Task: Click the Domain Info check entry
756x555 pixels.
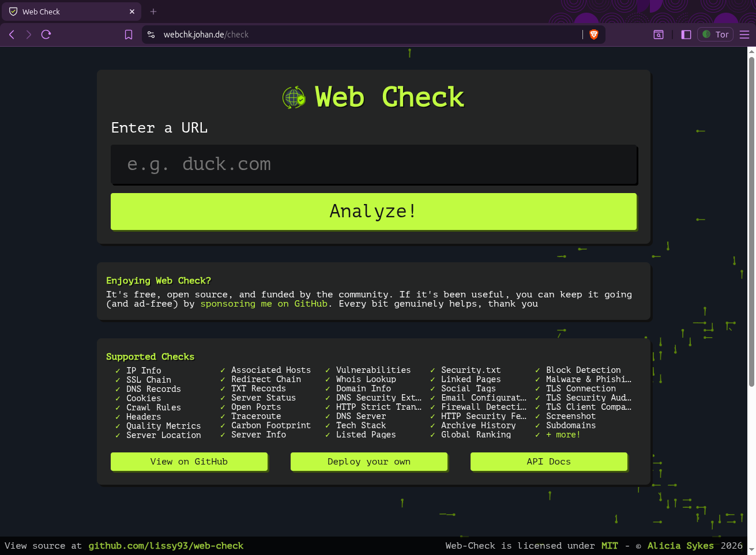Action: 364,388
